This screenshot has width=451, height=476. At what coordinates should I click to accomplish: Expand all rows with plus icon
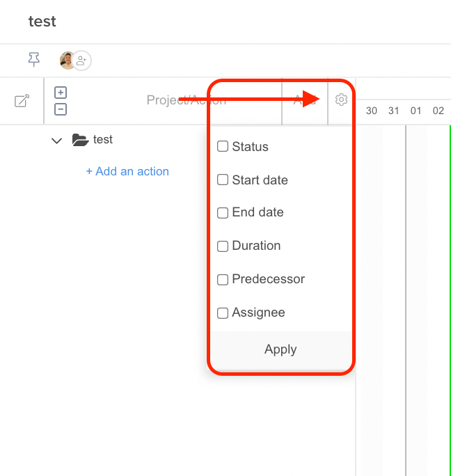[61, 93]
